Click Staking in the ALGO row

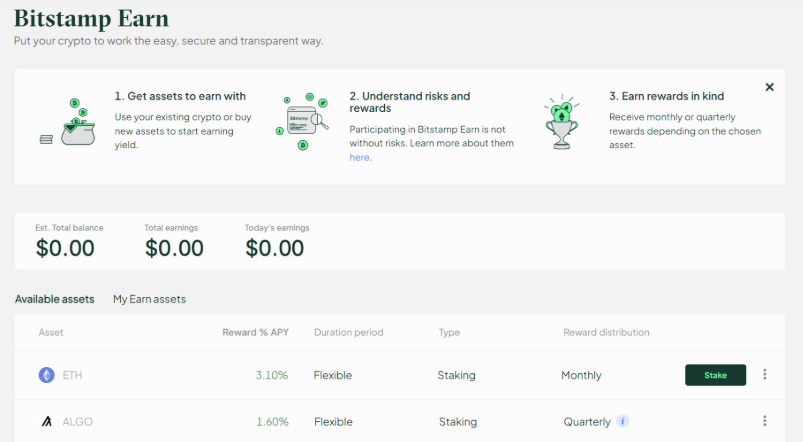pos(458,422)
